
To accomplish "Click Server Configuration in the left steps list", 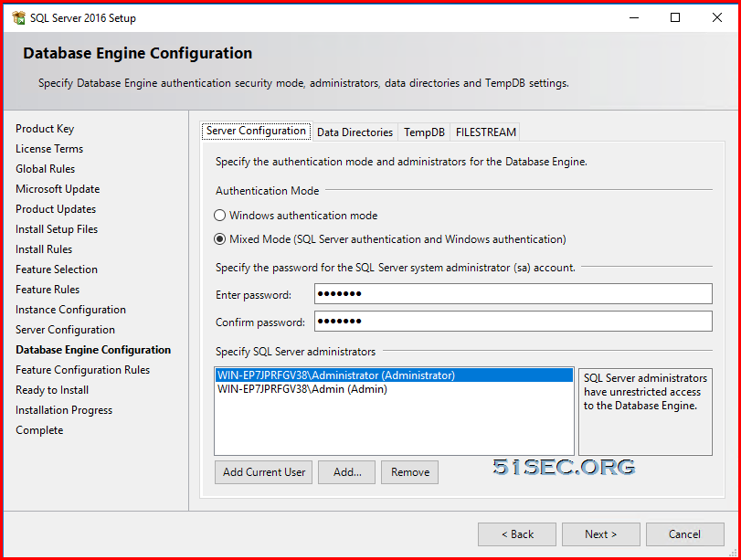I will [x=65, y=330].
